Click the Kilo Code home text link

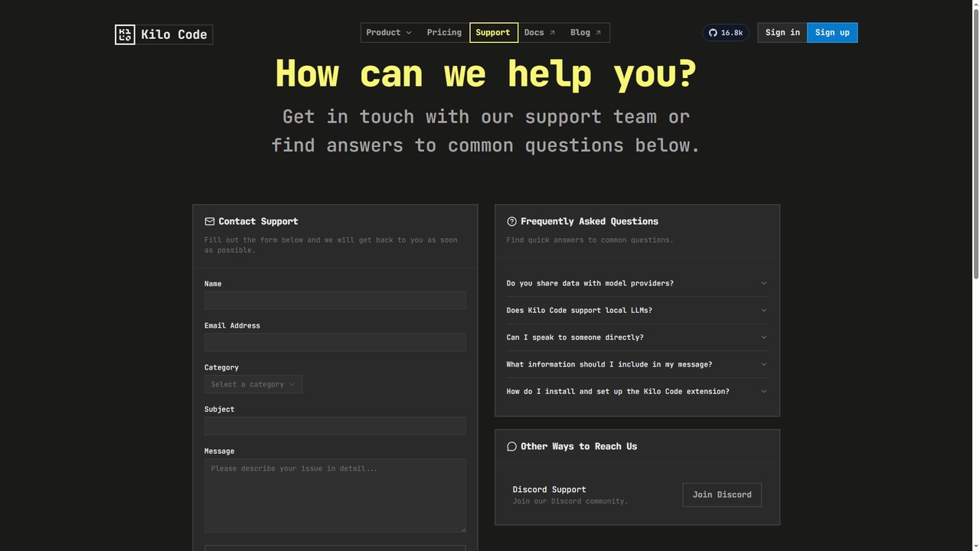pyautogui.click(x=174, y=34)
